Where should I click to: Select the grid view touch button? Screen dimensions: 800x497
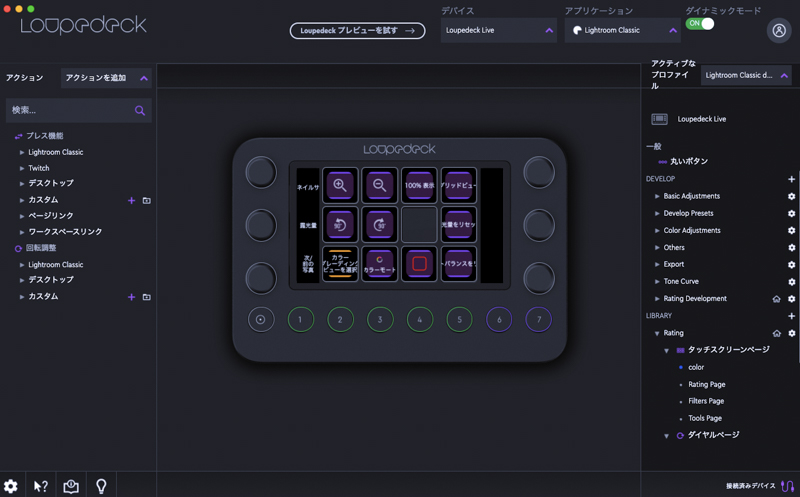tap(458, 185)
